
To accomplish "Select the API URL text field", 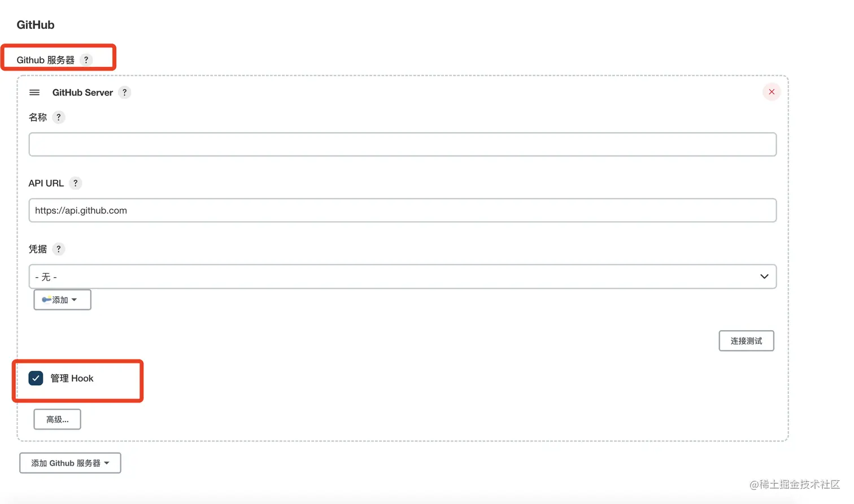I will point(402,210).
